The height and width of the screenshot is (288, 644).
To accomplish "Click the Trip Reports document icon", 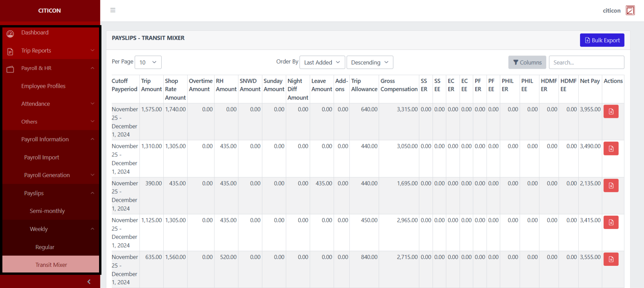I will 10,51.
